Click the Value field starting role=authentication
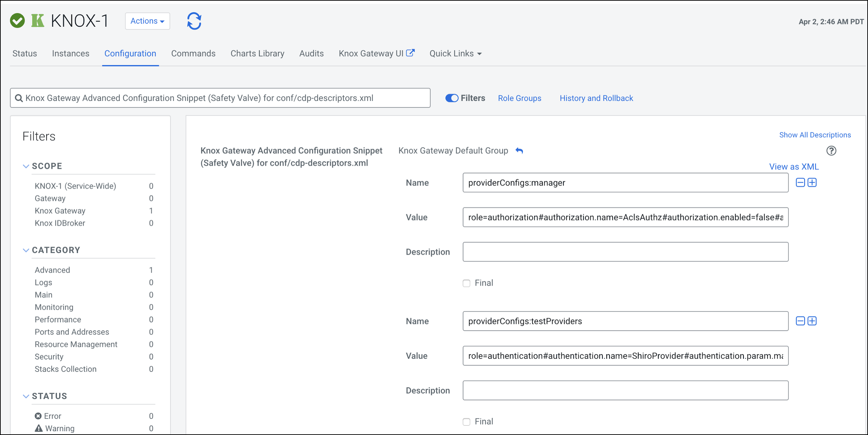 tap(625, 356)
